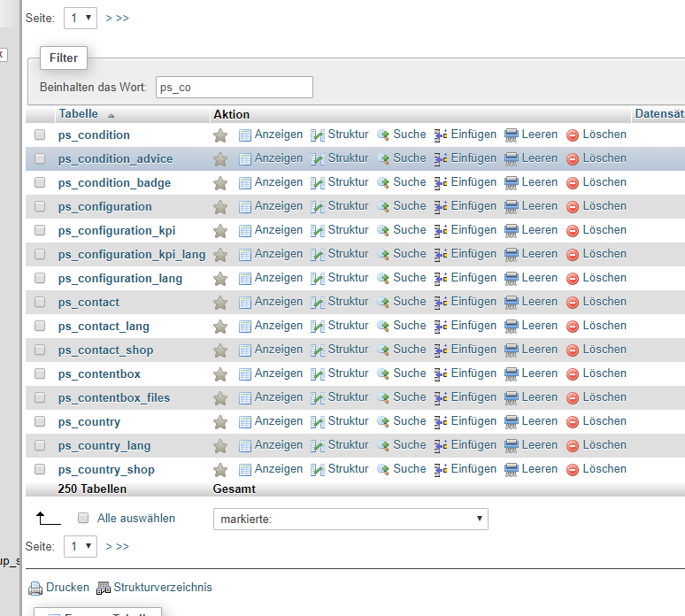The image size is (685, 616).
Task: Enable the Alle auswählen checkbox
Action: [83, 518]
